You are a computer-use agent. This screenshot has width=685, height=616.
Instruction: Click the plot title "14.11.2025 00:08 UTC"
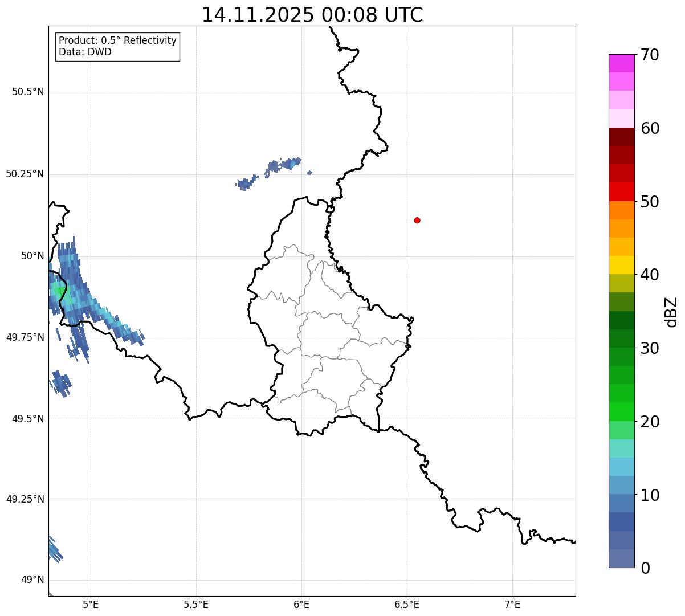click(x=312, y=15)
